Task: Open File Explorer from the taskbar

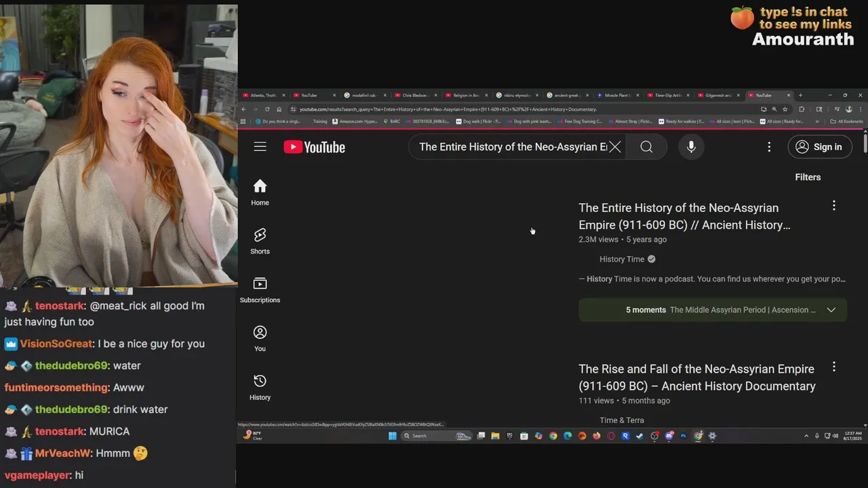Action: pyautogui.click(x=495, y=436)
